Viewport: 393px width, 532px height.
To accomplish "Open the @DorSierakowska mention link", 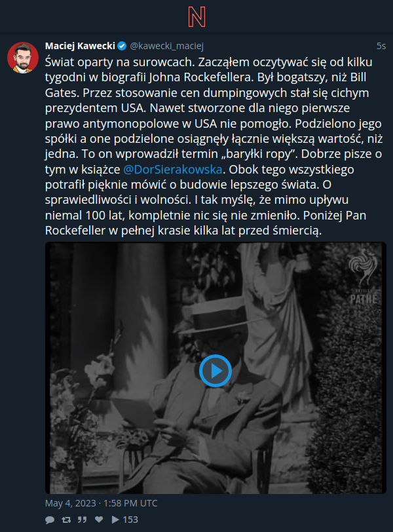I will tap(173, 169).
